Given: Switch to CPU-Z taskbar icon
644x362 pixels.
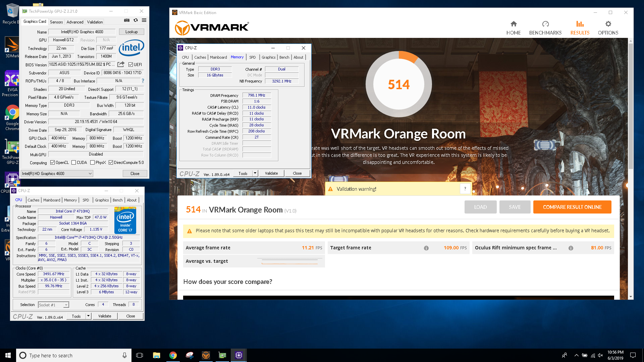Looking at the screenshot, I should 239,355.
